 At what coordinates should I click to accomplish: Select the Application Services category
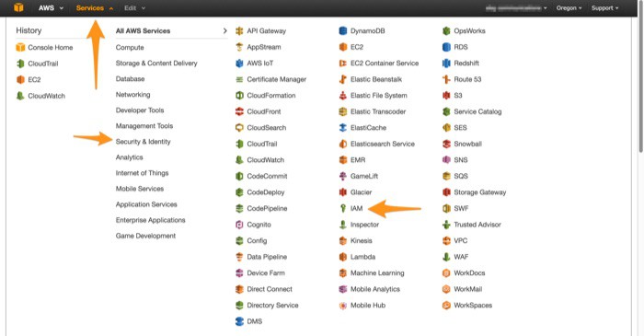click(x=146, y=204)
